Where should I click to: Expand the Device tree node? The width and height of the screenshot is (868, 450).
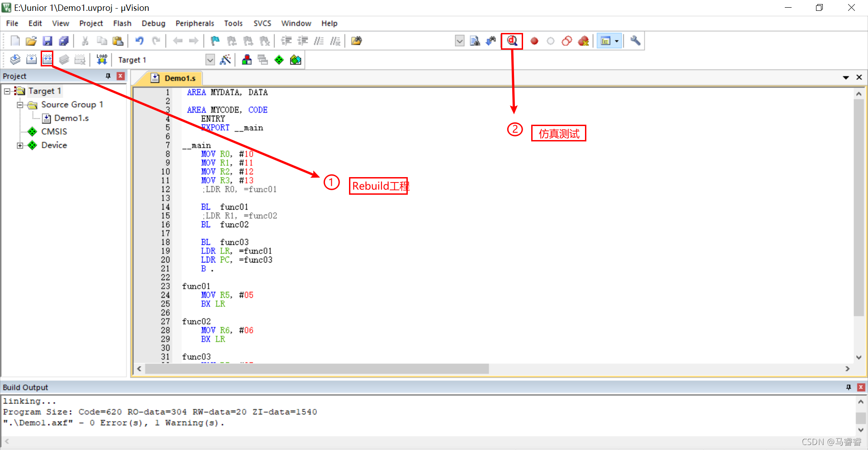click(20, 145)
